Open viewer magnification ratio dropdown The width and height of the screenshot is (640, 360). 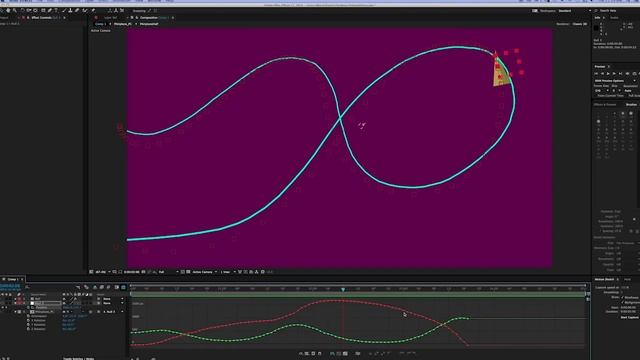click(103, 272)
